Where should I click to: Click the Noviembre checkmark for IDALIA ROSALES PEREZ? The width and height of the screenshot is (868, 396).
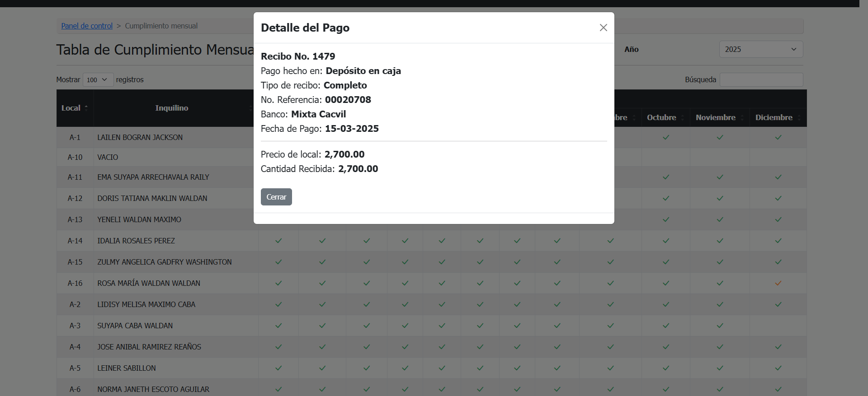pos(720,241)
